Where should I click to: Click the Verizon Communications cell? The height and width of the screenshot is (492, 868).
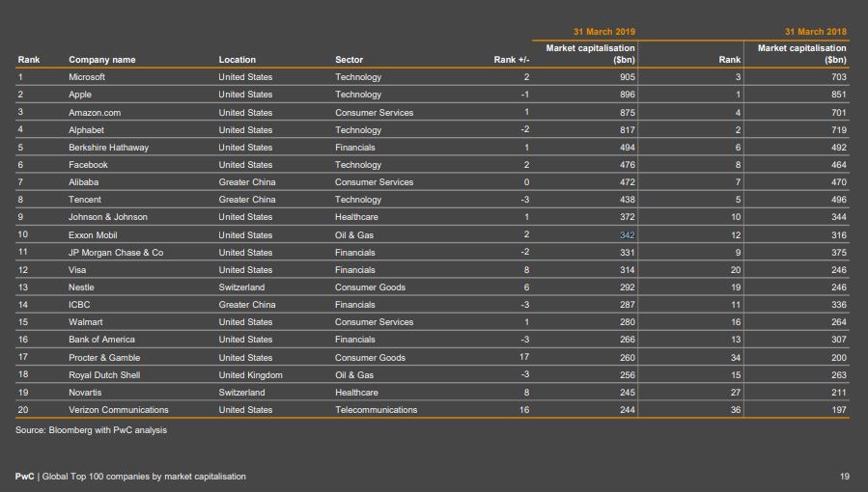119,410
